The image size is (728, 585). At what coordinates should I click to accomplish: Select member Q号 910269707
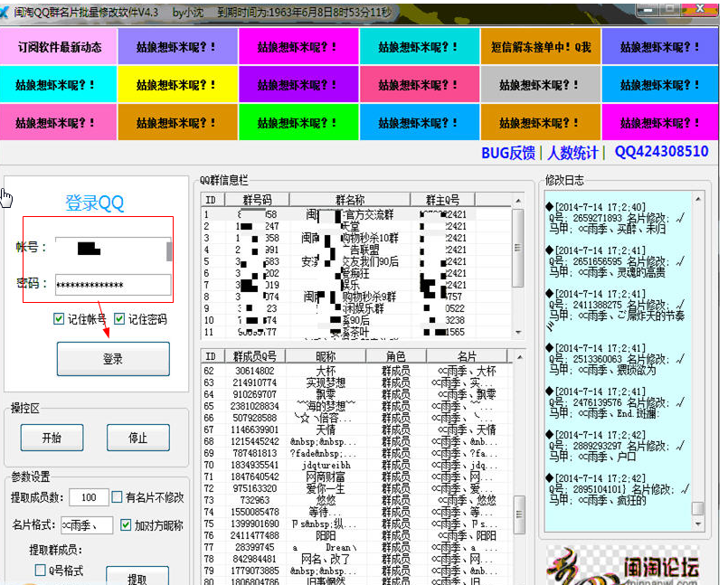pyautogui.click(x=356, y=394)
